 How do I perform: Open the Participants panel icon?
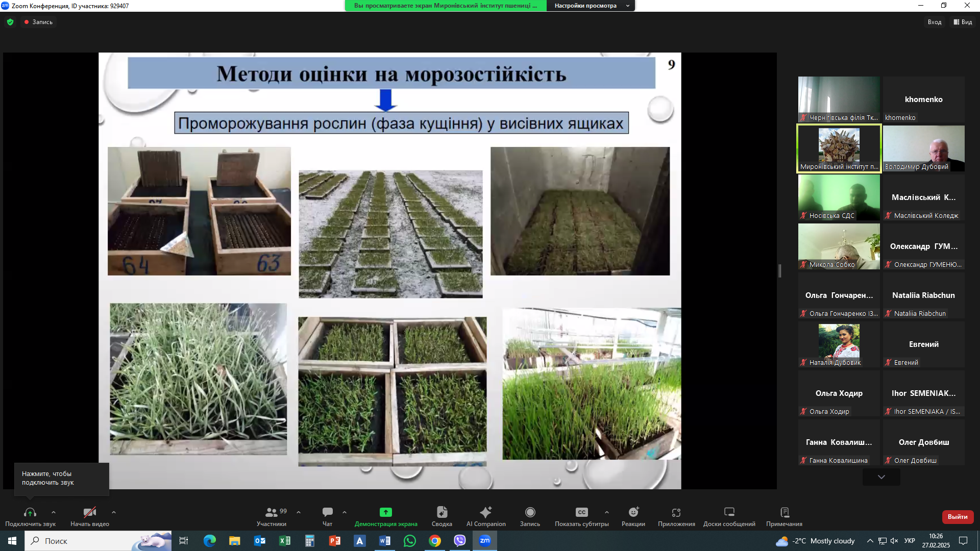(x=272, y=512)
